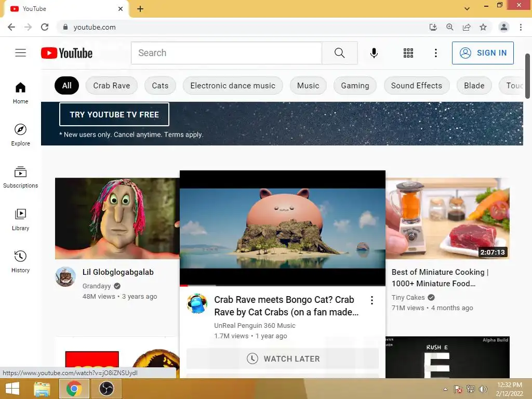Click the preview video red progress bar

[x=183, y=285]
